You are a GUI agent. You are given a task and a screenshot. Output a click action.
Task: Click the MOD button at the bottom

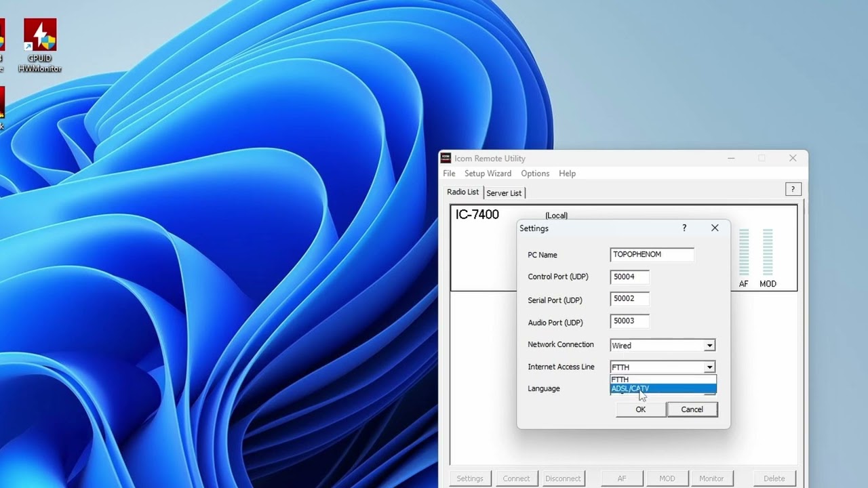667,479
